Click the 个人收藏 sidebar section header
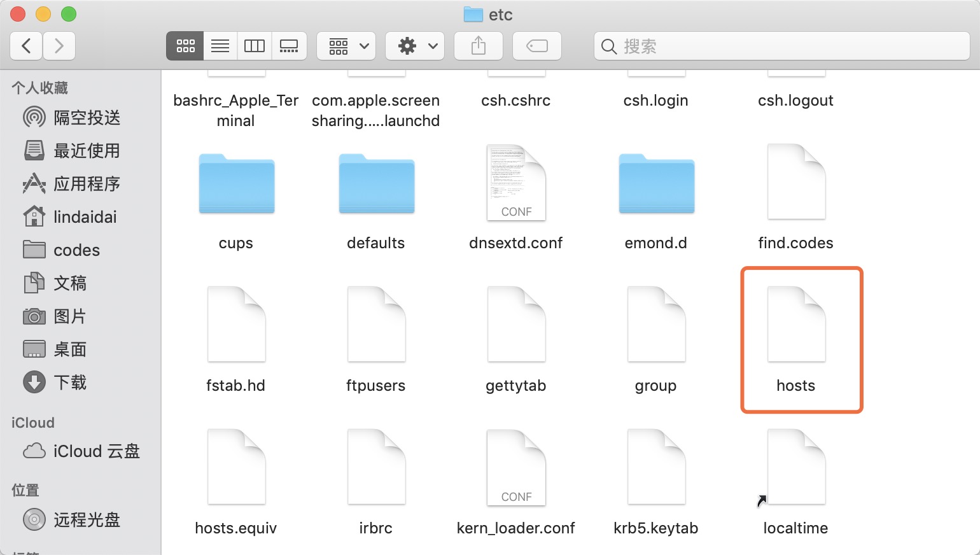 coord(39,88)
